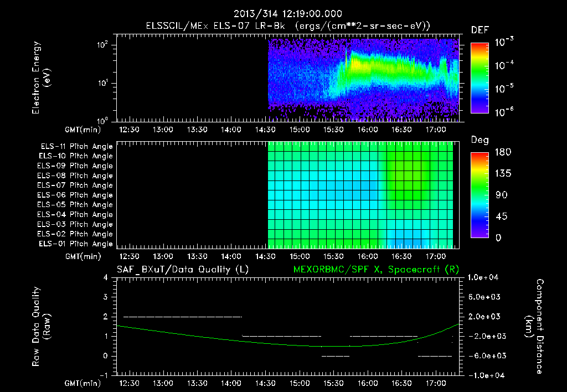Click the 45 value on the Deg scale
Image resolution: width=567 pixels, height=392 pixels.
coord(502,216)
